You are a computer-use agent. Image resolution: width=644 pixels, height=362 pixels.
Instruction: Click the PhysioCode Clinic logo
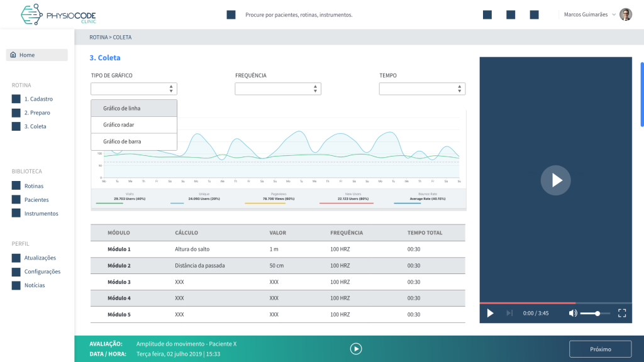[x=58, y=14]
